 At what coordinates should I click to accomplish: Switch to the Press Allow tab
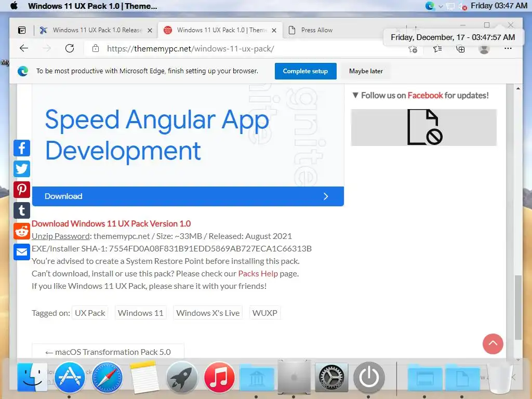[x=316, y=30]
